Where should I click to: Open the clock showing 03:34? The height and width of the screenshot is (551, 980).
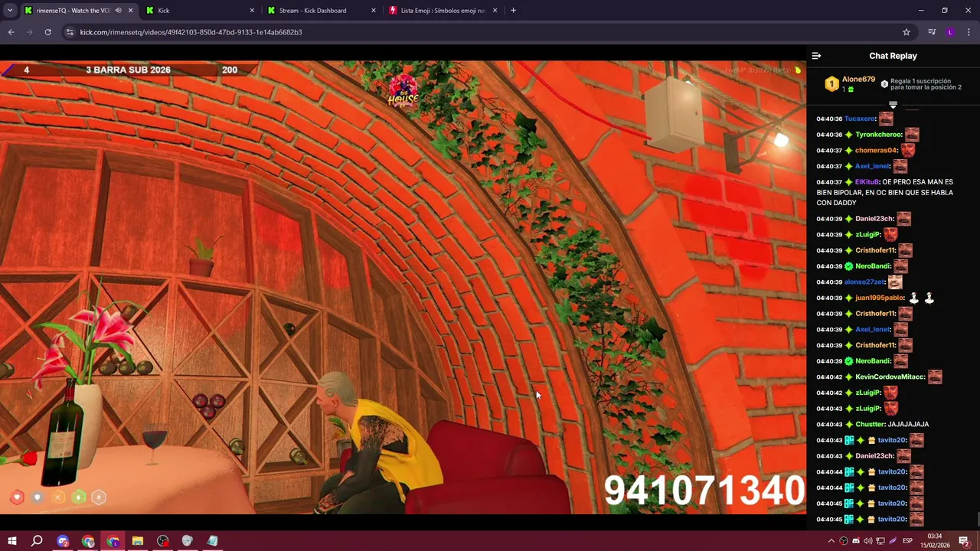935,541
